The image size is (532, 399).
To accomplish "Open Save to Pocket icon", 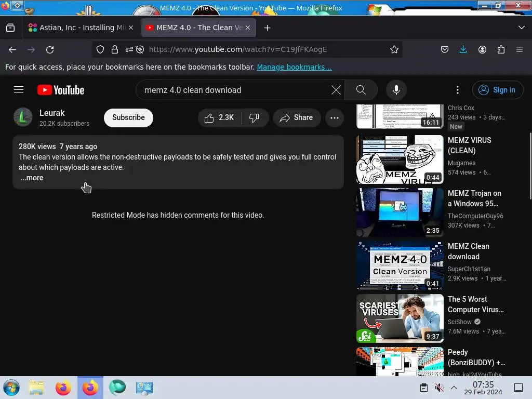I will (x=445, y=49).
